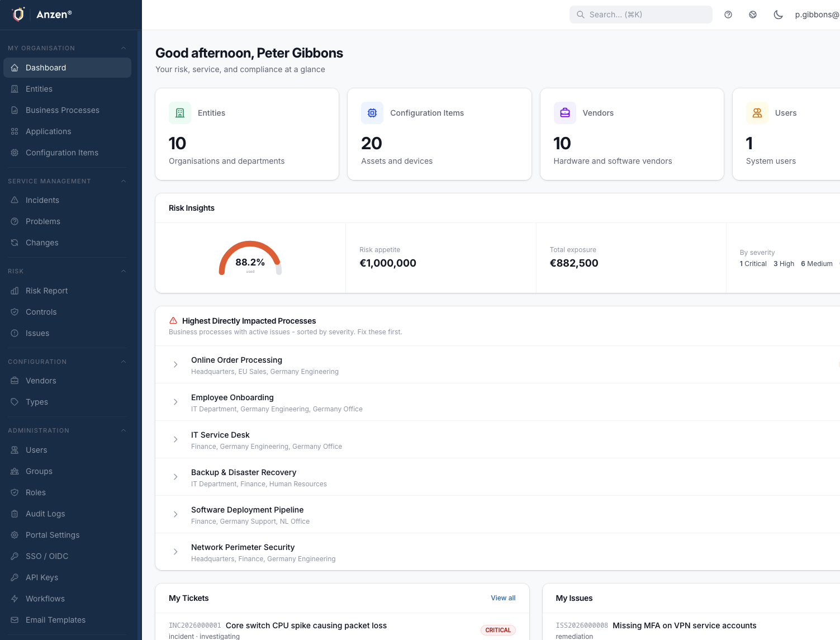This screenshot has height=640, width=840.
Task: Click the warning triangle beside Highest Directly Impacted Processes
Action: (173, 321)
